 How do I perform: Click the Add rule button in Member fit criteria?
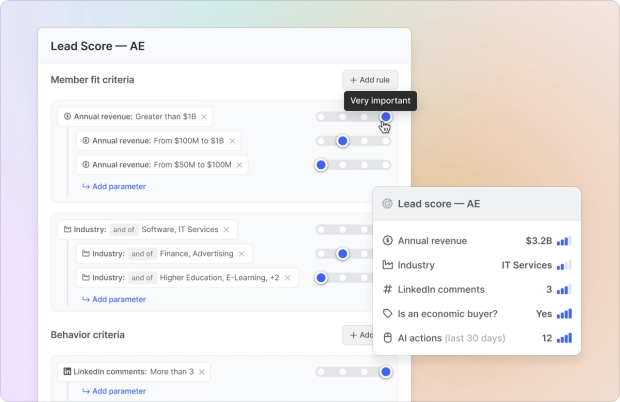tap(370, 80)
